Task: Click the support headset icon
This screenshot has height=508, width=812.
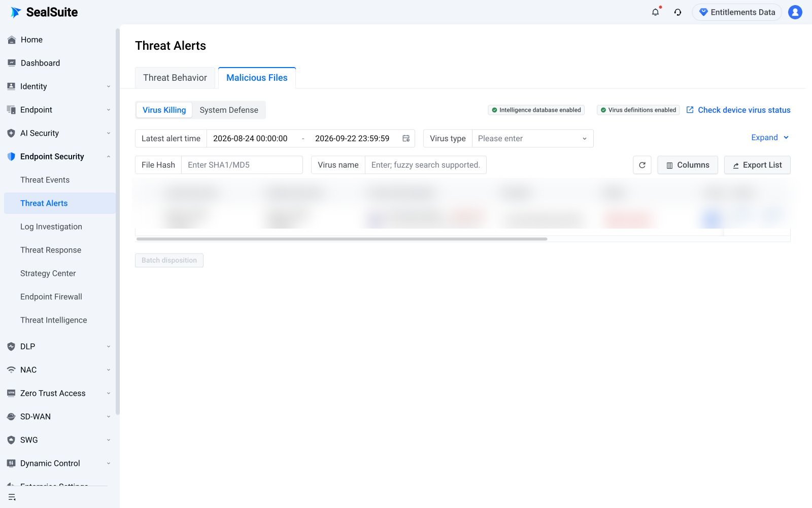Action: (x=678, y=12)
